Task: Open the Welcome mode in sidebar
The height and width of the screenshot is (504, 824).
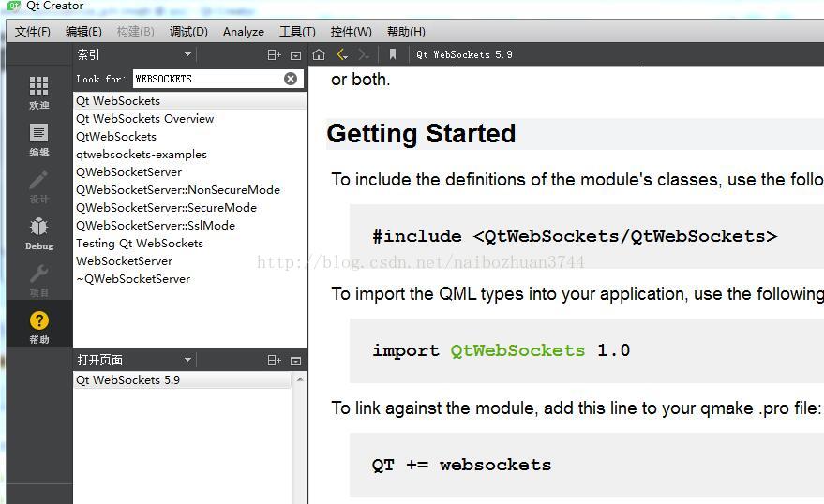Action: (38, 93)
